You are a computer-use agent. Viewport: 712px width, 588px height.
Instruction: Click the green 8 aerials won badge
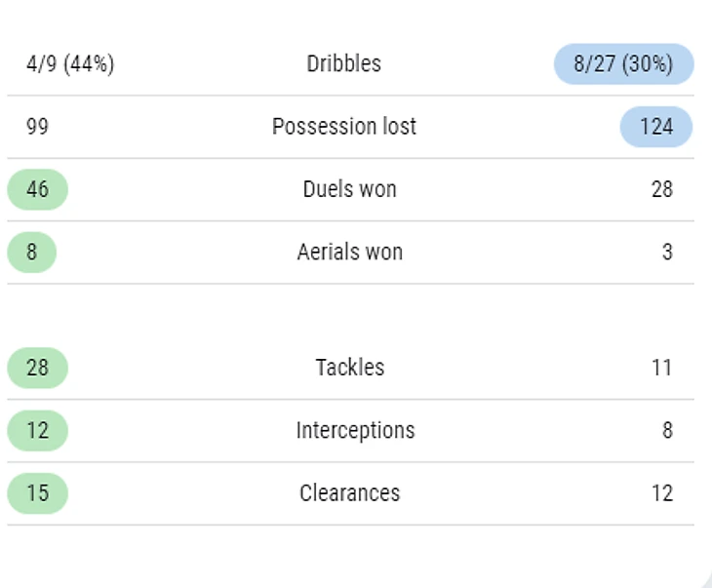pos(32,252)
